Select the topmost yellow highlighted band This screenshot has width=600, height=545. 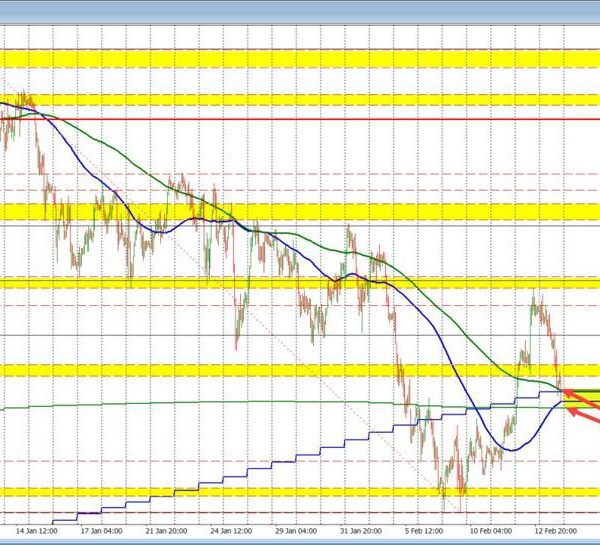(300, 57)
